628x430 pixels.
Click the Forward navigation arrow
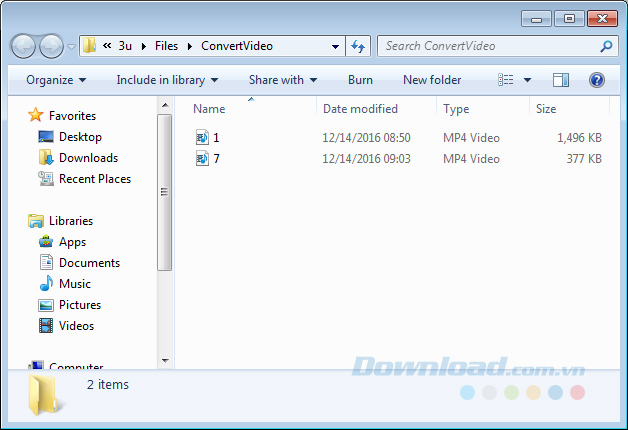[x=51, y=46]
